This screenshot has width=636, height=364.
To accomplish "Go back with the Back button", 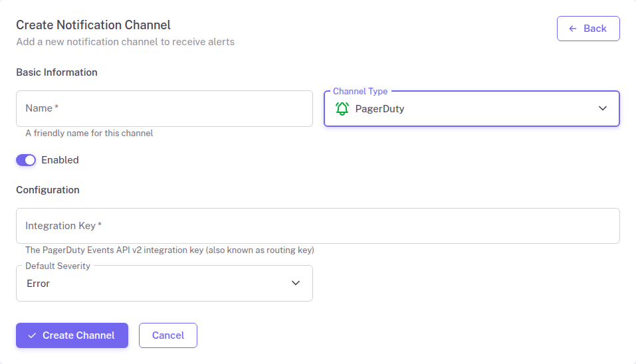I will 588,29.
